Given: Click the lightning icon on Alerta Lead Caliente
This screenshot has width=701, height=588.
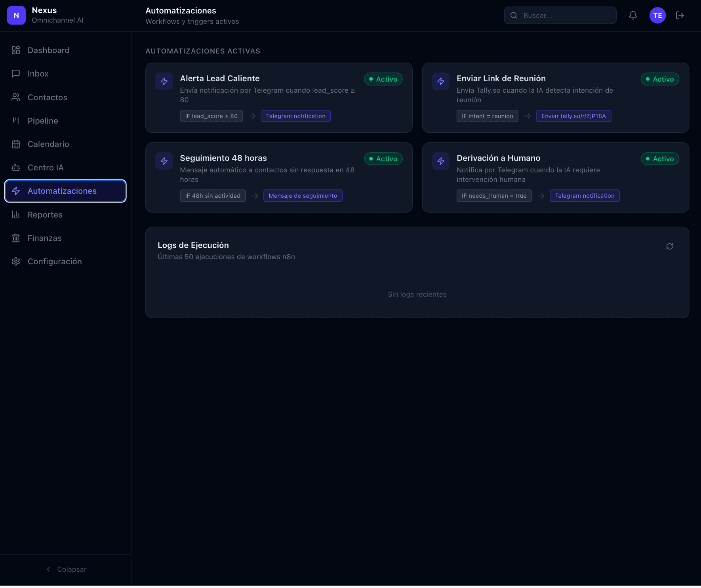Looking at the screenshot, I should [x=164, y=82].
